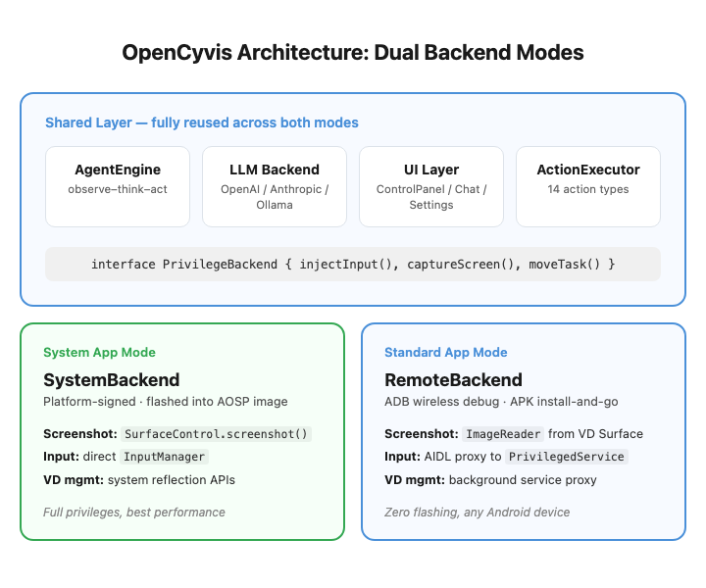Screen dimensions: 706x588
Task: Click the 'ImageReader' code chip
Action: pyautogui.click(x=503, y=434)
